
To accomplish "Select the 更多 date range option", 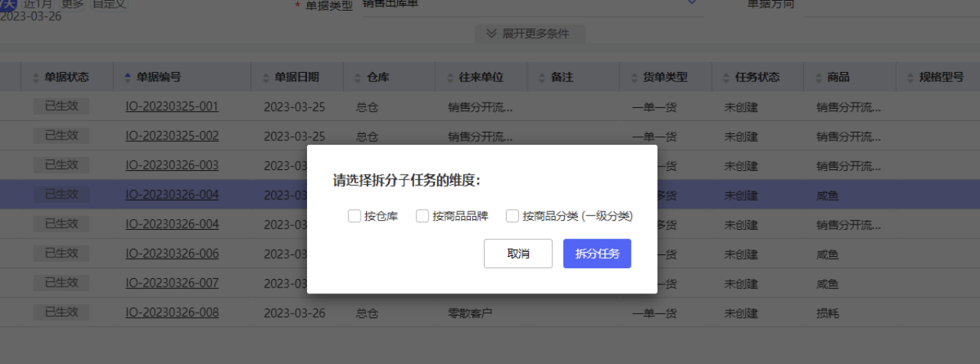I will 73,5.
